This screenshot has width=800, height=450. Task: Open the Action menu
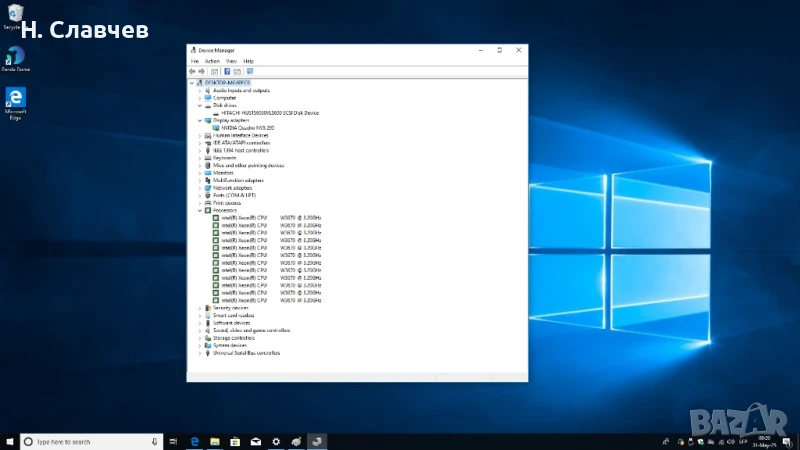(x=212, y=61)
